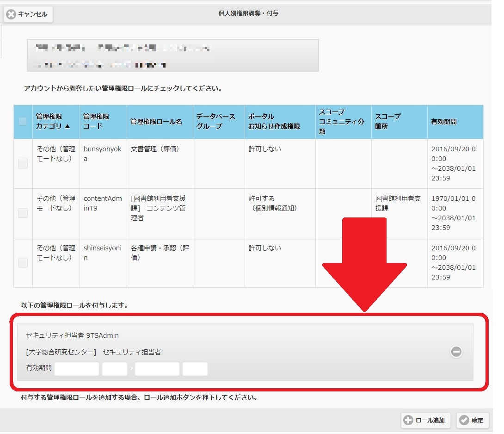
Task: Check the shinseisyonin role row checkbox
Action: [23, 262]
